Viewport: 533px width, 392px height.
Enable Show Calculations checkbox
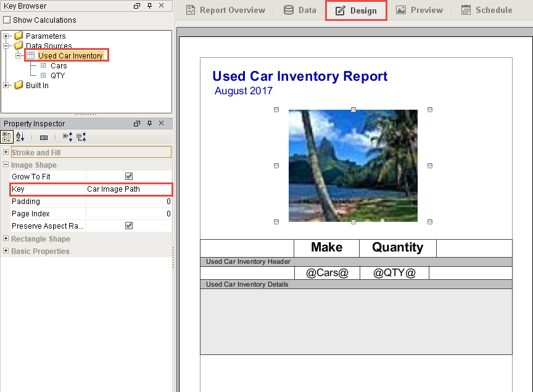tap(7, 20)
